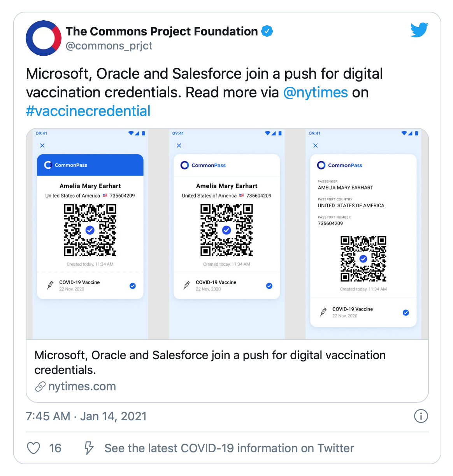This screenshot has width=453, height=476.
Task: Like the tweet with heart icon
Action: click(x=33, y=448)
